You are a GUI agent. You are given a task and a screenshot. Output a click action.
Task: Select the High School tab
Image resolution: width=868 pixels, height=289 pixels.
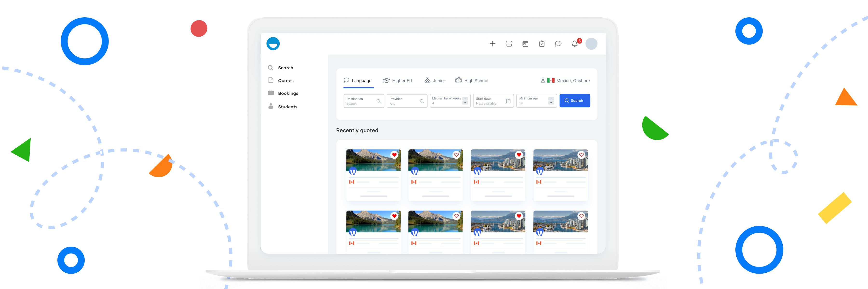[471, 80]
